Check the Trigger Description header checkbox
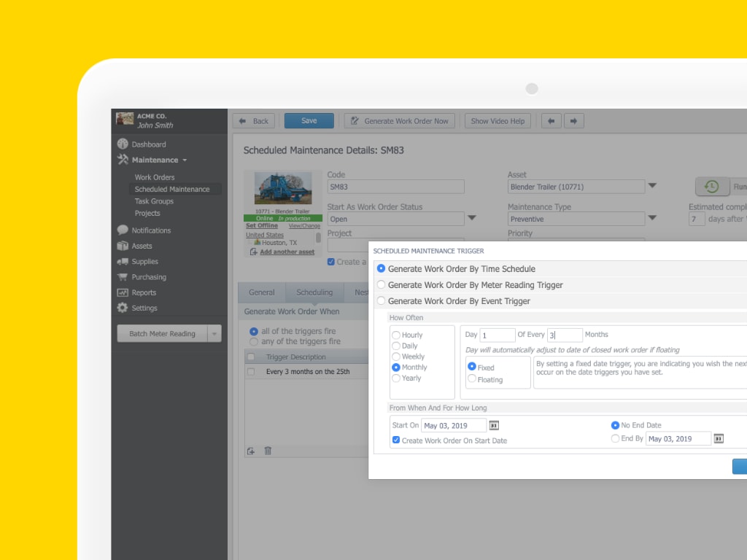747x560 pixels. (251, 357)
